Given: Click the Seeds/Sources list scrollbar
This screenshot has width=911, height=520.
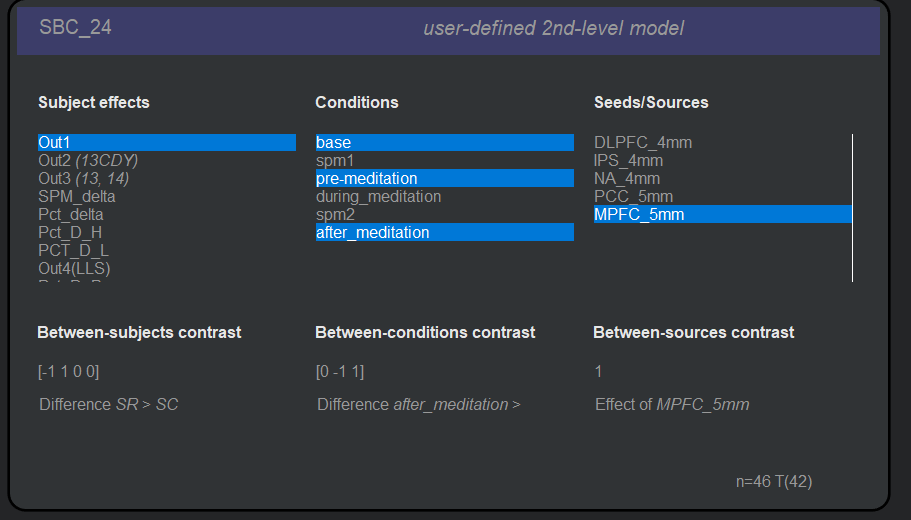Looking at the screenshot, I should coord(852,208).
